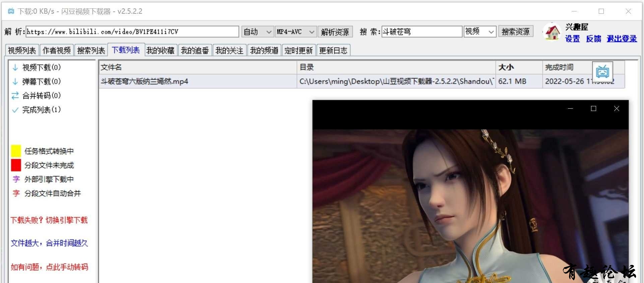Select 合并转码(0) in the sidebar

(x=37, y=96)
